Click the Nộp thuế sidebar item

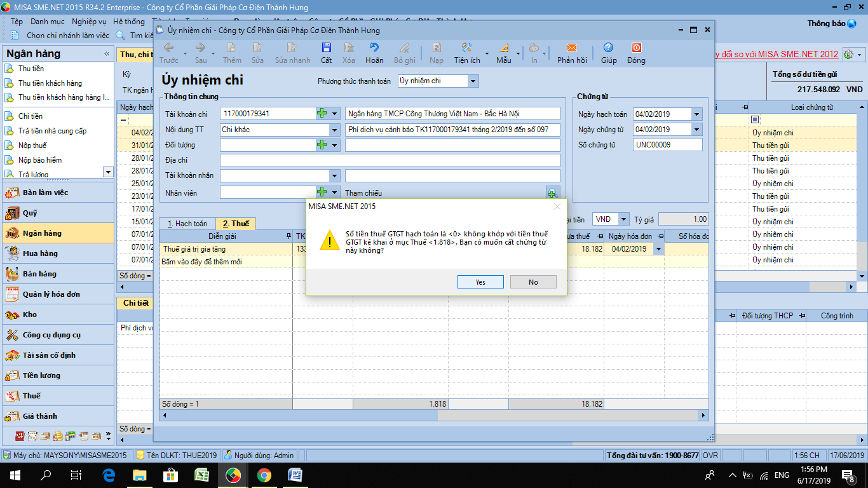(32, 146)
